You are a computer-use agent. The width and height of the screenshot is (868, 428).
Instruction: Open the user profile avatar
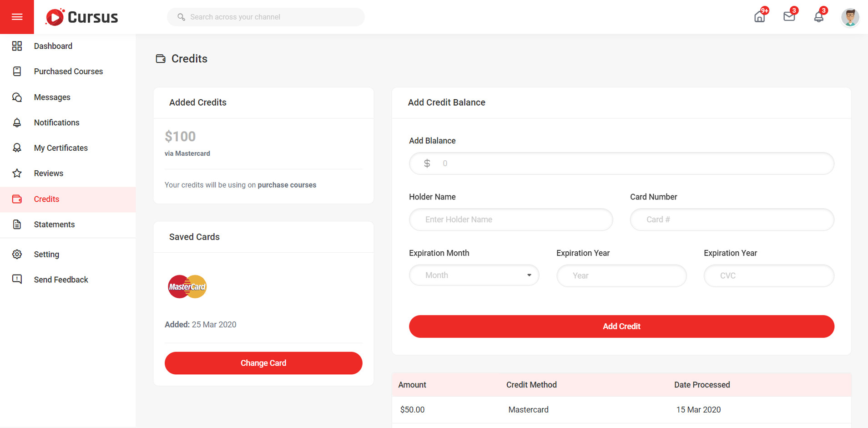pyautogui.click(x=849, y=17)
